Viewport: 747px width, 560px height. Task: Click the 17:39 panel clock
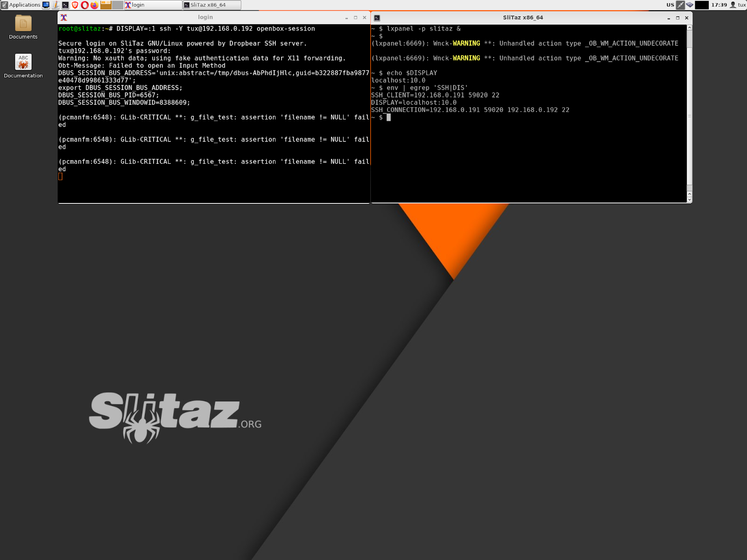719,5
